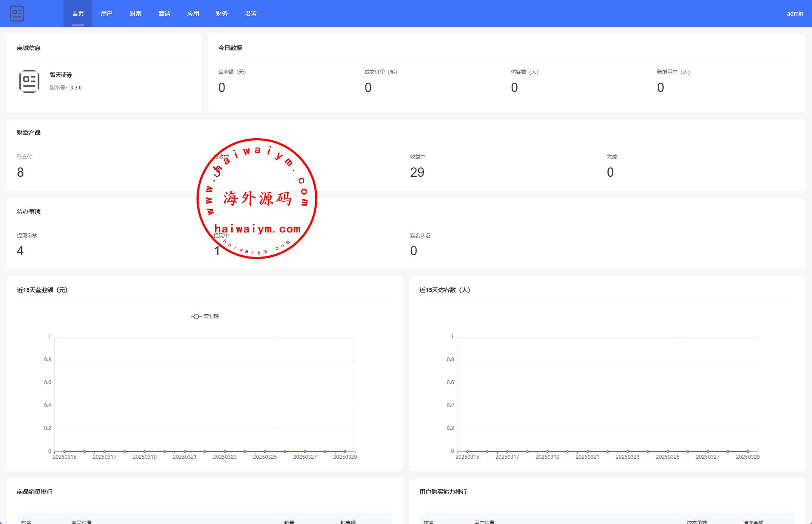This screenshot has width=812, height=524.
Task: Click the 收益中 count of 29
Action: pyautogui.click(x=417, y=172)
